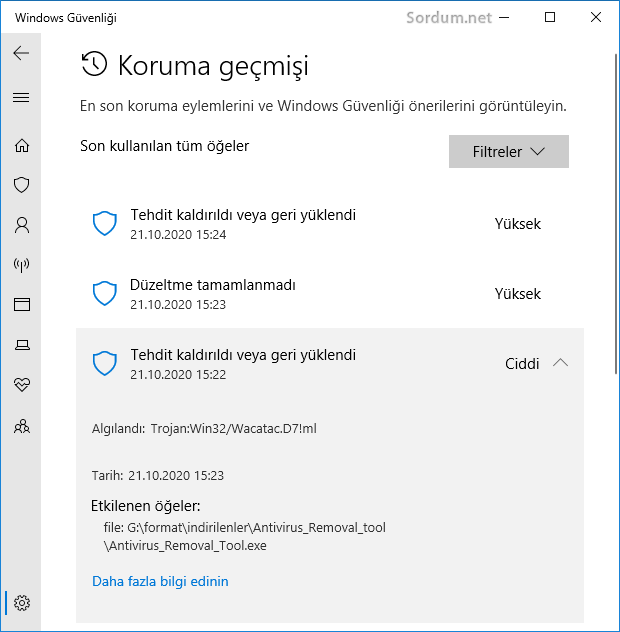620x632 pixels.
Task: Click the shield icon of 15:22 entry
Action: point(105,363)
